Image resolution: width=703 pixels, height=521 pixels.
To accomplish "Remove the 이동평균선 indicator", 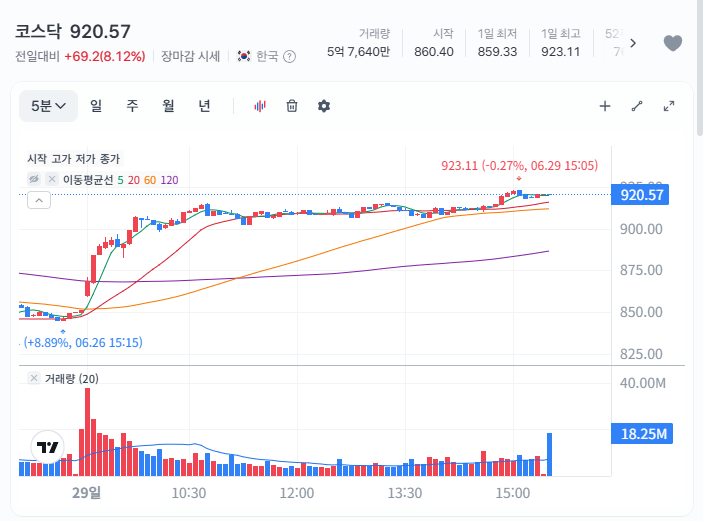I will (52, 179).
